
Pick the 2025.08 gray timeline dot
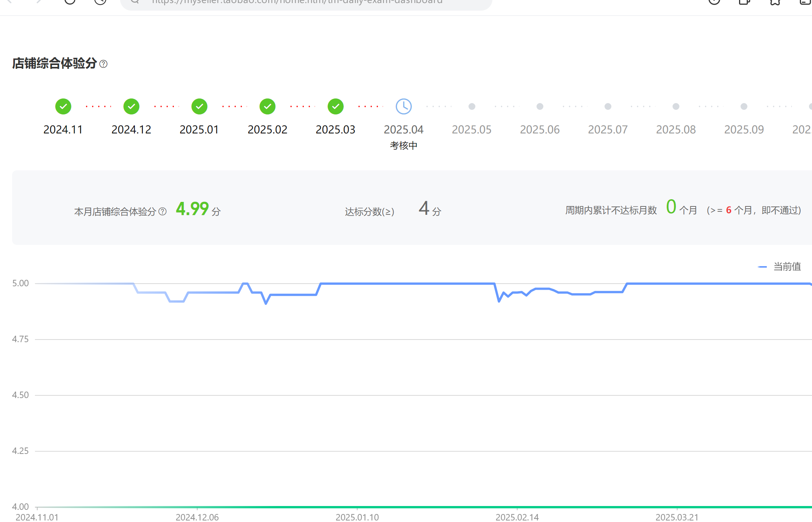[x=676, y=106]
